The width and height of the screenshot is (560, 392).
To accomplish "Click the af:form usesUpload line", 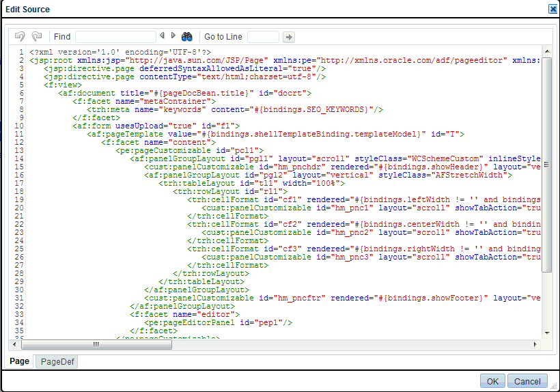I will click(156, 126).
